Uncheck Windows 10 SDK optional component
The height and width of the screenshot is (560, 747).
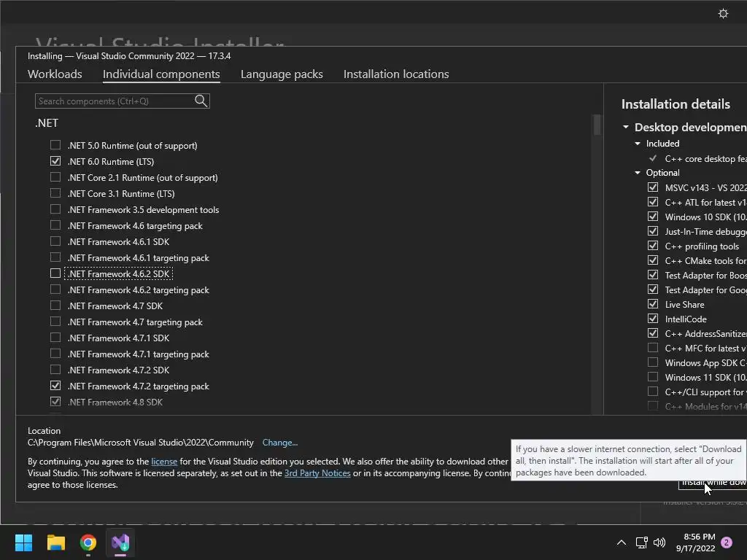(653, 216)
